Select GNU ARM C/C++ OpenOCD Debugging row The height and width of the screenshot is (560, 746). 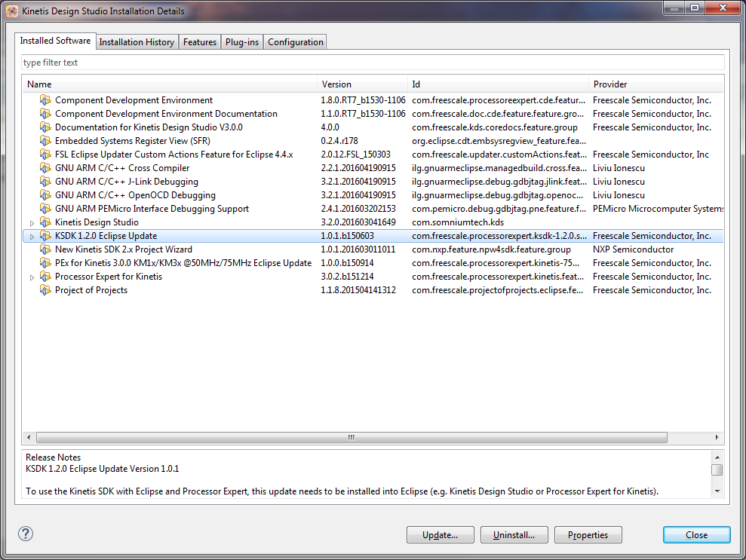click(373, 195)
